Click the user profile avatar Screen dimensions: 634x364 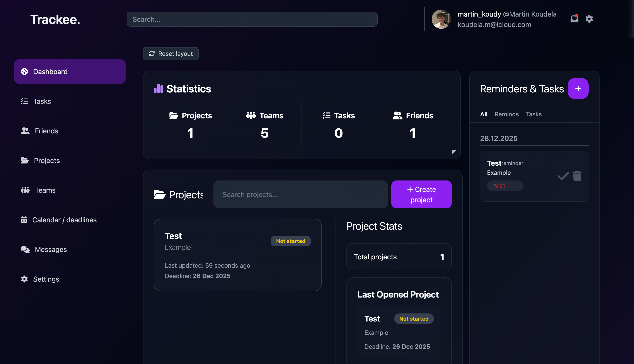[441, 19]
